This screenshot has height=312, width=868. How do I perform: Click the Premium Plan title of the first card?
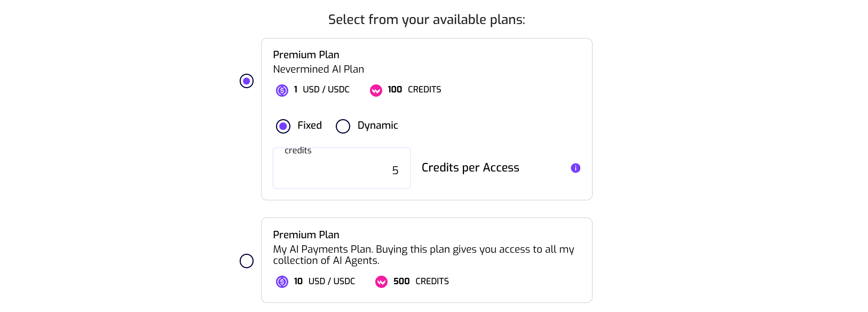[x=306, y=54]
